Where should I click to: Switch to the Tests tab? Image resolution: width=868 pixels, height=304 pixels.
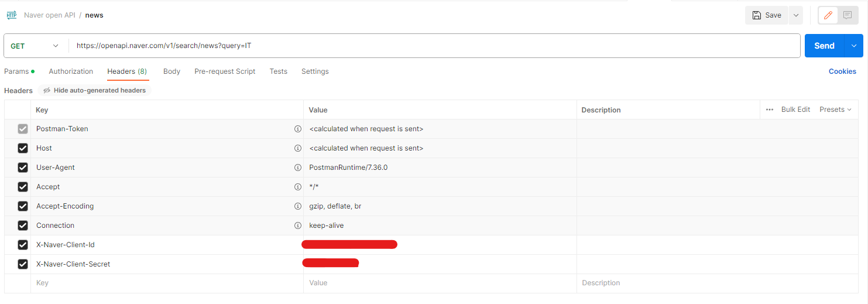(x=279, y=71)
